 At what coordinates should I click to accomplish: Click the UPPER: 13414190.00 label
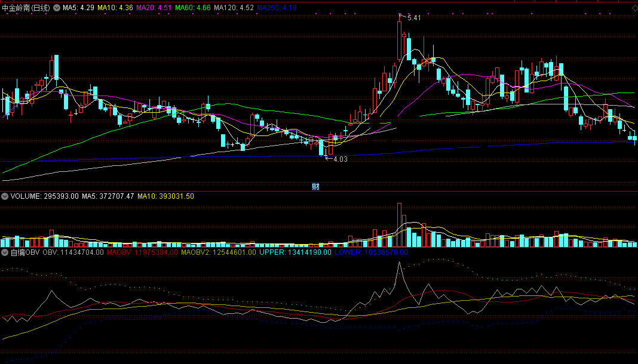click(x=295, y=252)
